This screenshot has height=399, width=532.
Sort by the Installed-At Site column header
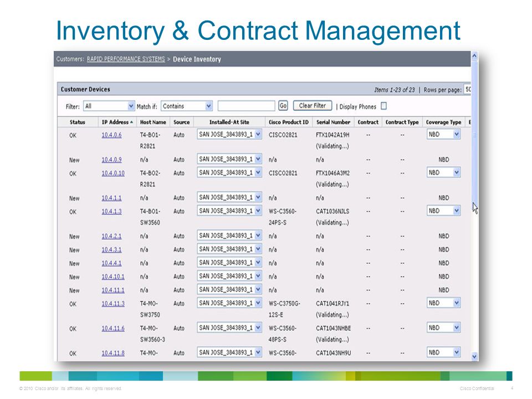(229, 122)
